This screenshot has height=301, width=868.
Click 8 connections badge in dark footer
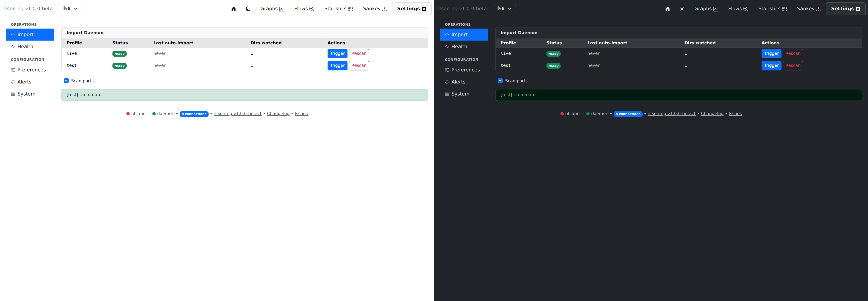(628, 114)
